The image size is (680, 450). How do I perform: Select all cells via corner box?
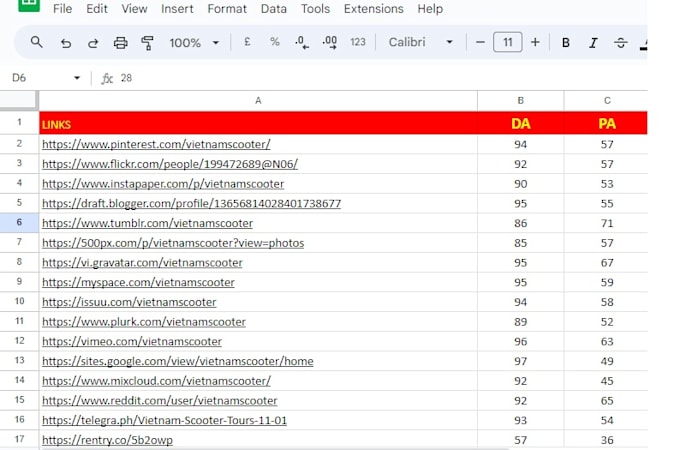[19, 100]
